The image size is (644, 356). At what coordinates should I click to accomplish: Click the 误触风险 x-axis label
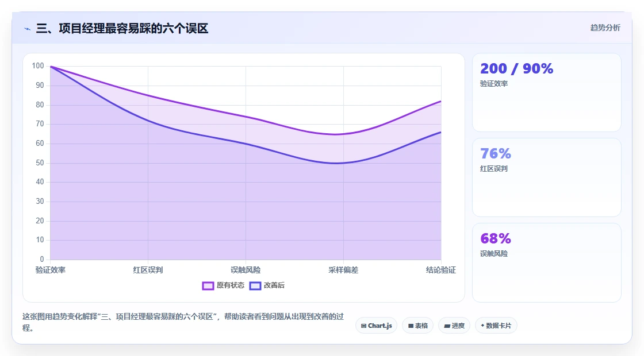coord(246,270)
